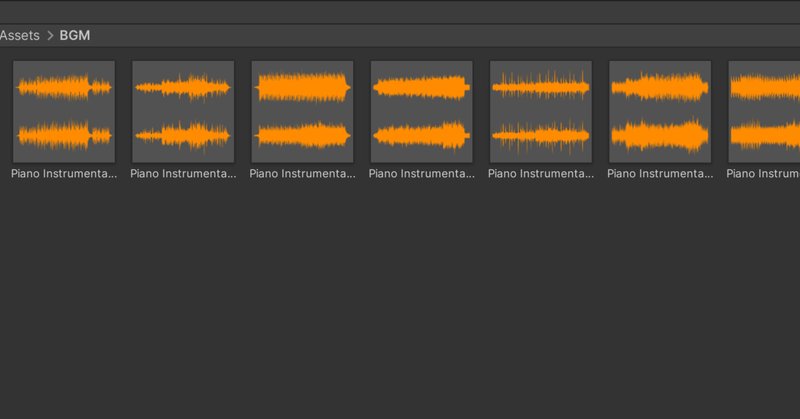Select the partially visible seventh Piano clip

point(764,112)
